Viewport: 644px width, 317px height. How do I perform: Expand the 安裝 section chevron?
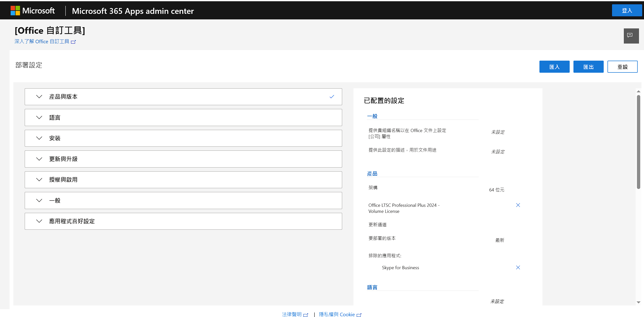click(39, 138)
